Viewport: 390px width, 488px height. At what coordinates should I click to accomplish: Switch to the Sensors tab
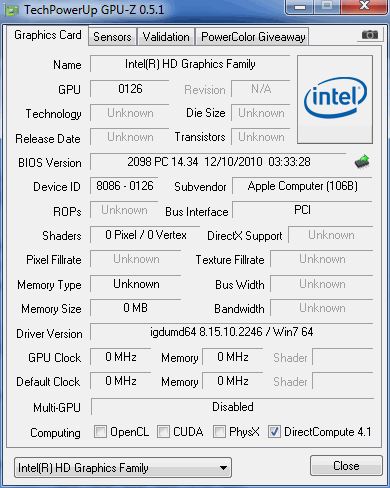click(x=112, y=37)
